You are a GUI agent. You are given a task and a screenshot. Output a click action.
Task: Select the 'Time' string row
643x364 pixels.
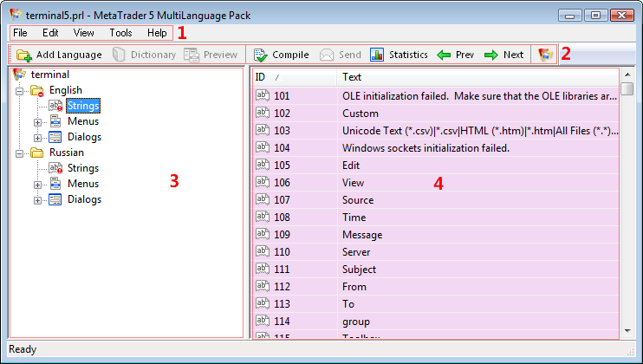435,218
